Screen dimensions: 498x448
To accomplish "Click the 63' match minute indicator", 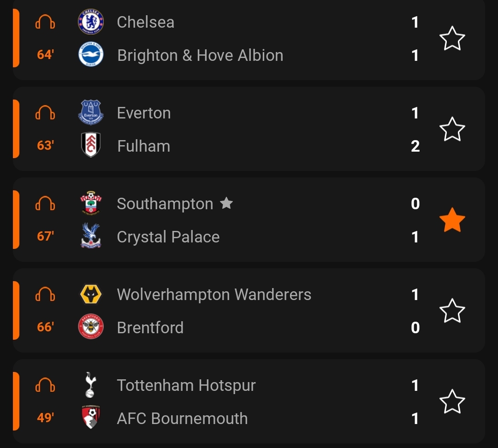I will pos(45,146).
